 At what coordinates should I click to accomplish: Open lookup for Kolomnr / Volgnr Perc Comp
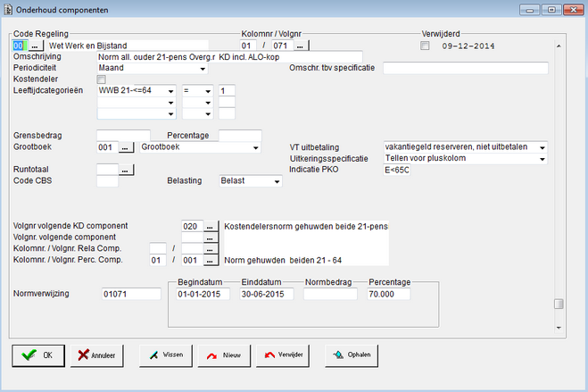click(211, 261)
